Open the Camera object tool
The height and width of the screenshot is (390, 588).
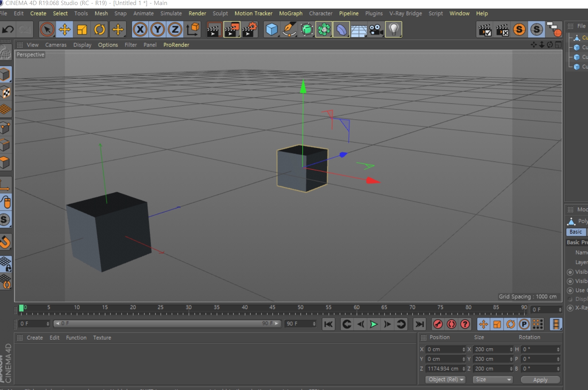[x=376, y=29]
